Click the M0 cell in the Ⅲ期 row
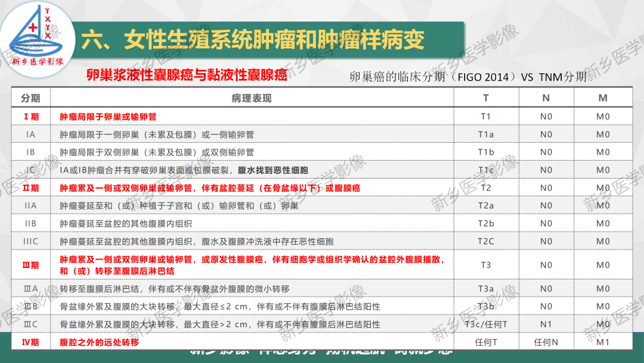The image size is (644, 363). pos(602,264)
